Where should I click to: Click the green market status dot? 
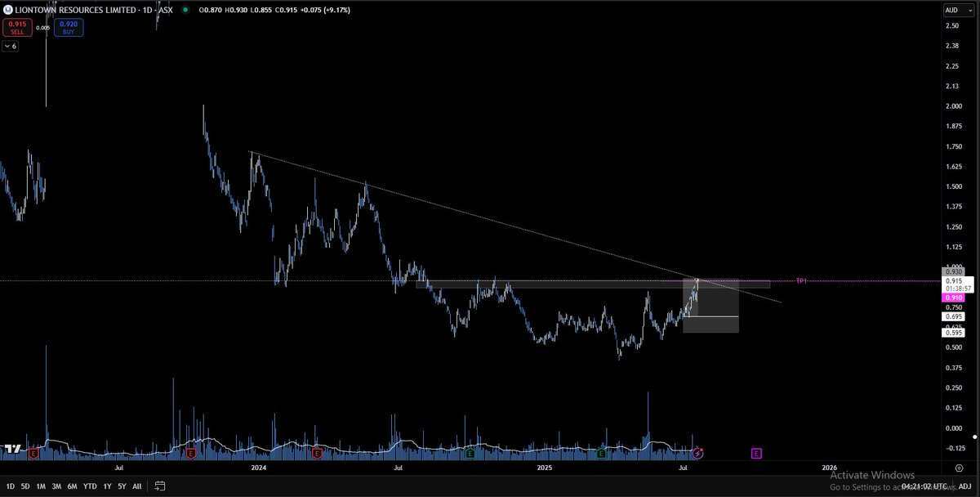185,10
